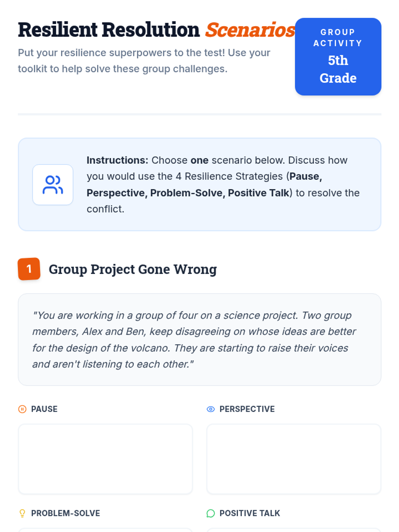Click the orange number 1 badge
399x532 pixels.
(x=29, y=269)
